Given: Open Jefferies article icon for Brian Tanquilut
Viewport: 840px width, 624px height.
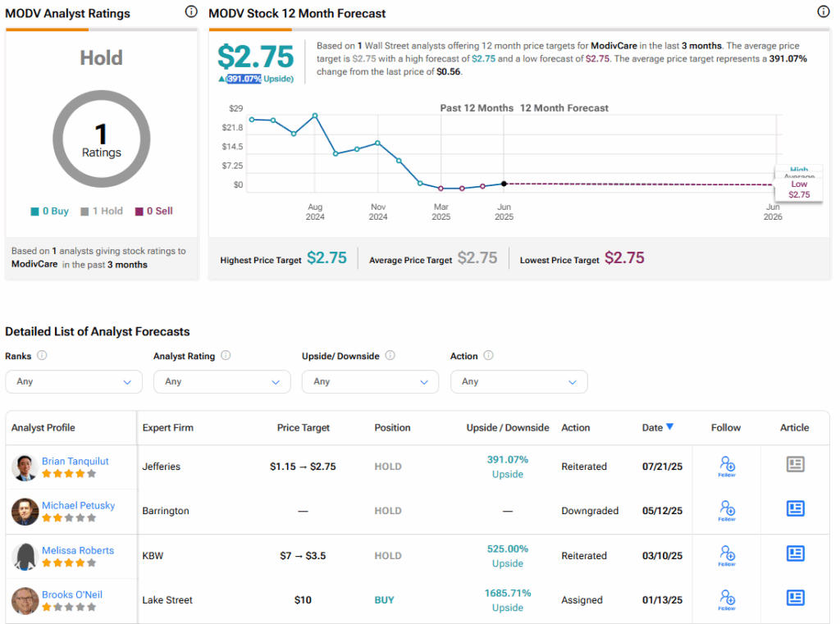Looking at the screenshot, I should tap(794, 465).
